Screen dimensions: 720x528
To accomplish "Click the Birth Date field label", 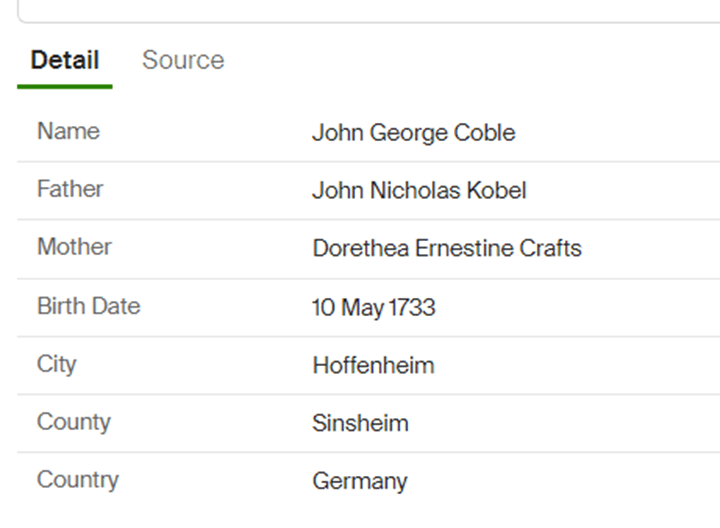I will [x=88, y=306].
